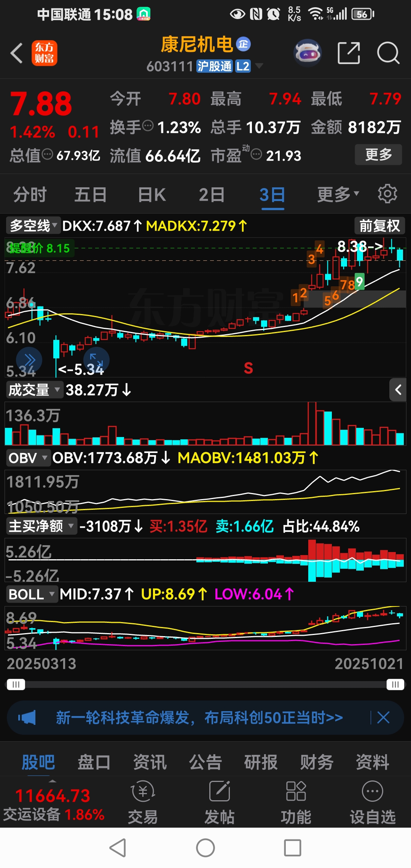Expand the stock code dropdown arrow
The height and width of the screenshot is (868, 411).
coord(259,66)
